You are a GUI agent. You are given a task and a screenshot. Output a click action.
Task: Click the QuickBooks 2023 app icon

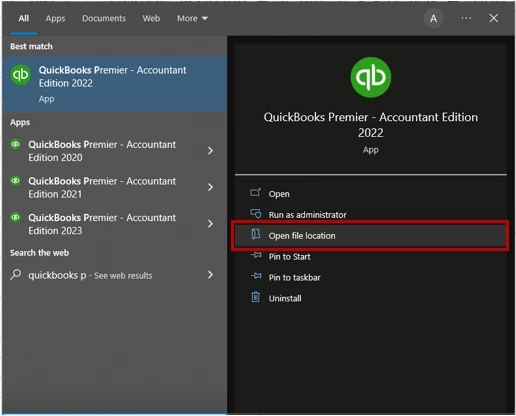coord(16,218)
